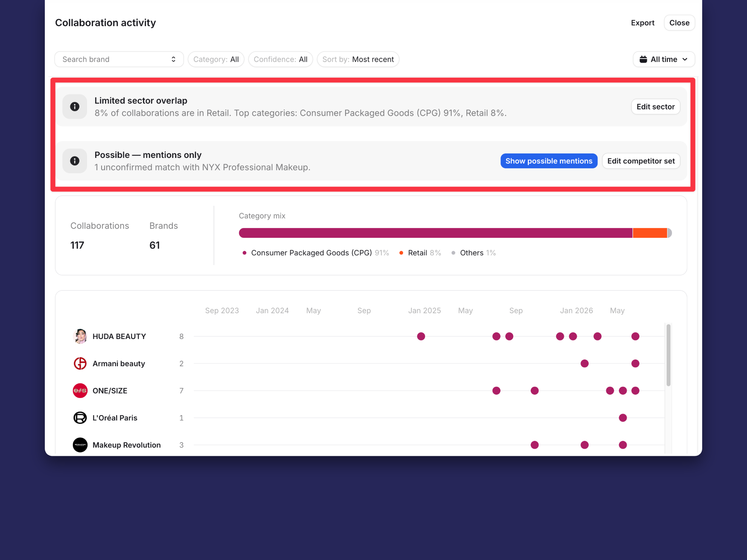
Task: Select the Armani beauty brand name
Action: (119, 364)
